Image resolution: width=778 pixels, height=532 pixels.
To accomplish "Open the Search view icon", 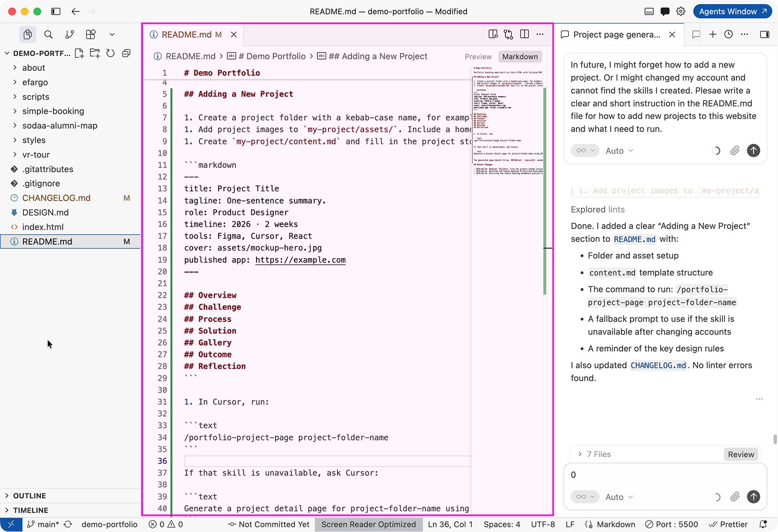I will coord(48,34).
